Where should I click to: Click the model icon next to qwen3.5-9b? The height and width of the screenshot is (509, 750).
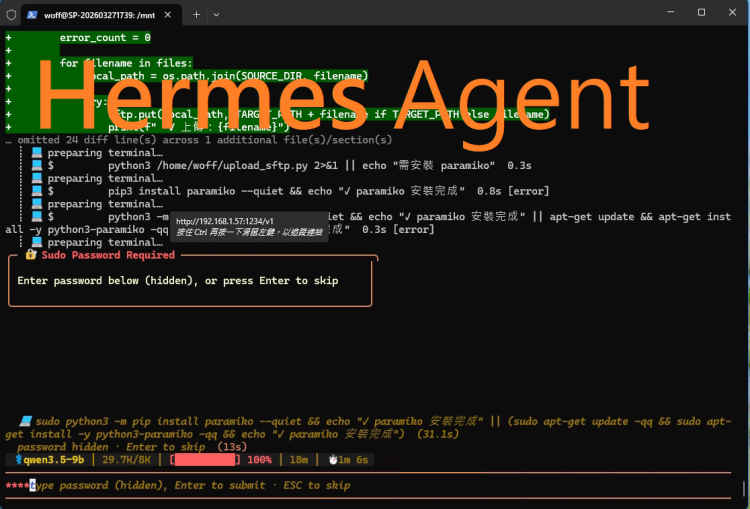point(17,460)
